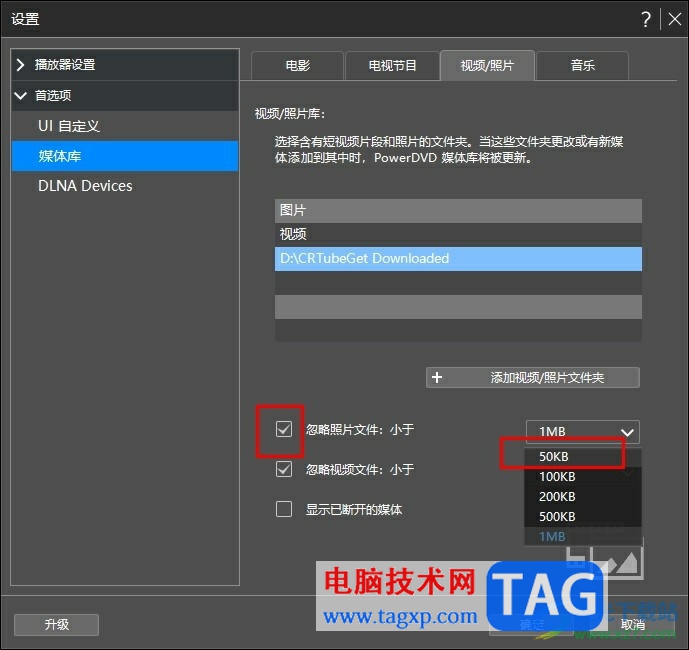Expand the 播放器设置 section

coord(125,65)
